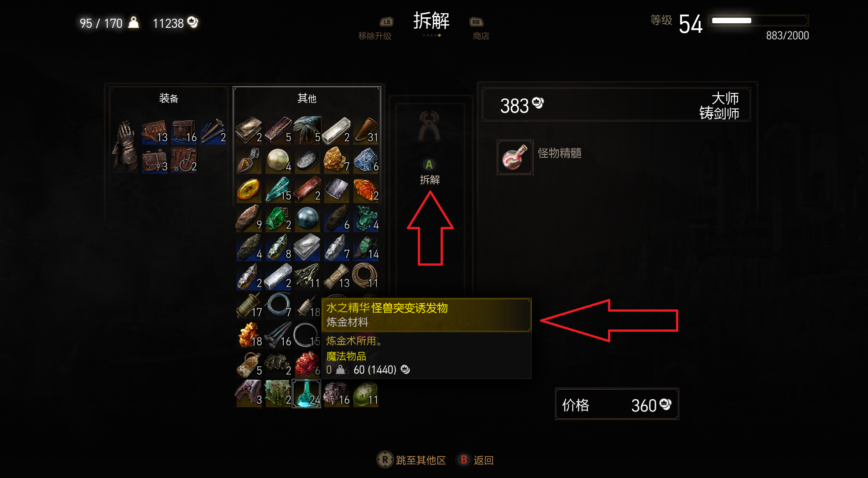The width and height of the screenshot is (868, 478).
Task: Select the emerald green crystal item
Action: [278, 218]
